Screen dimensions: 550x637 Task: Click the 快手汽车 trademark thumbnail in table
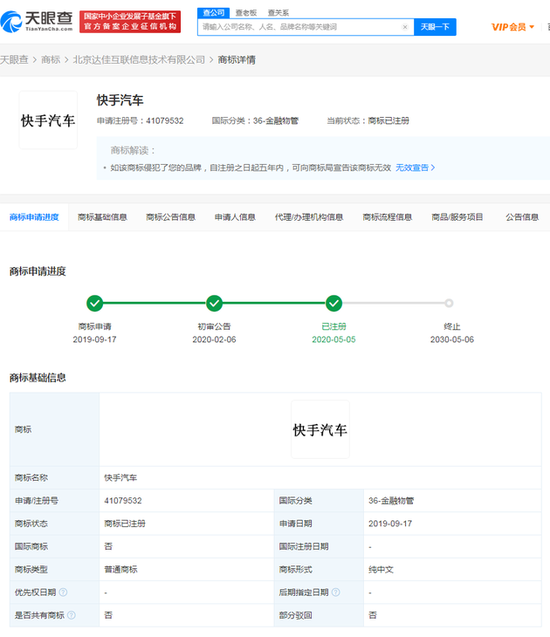(320, 429)
